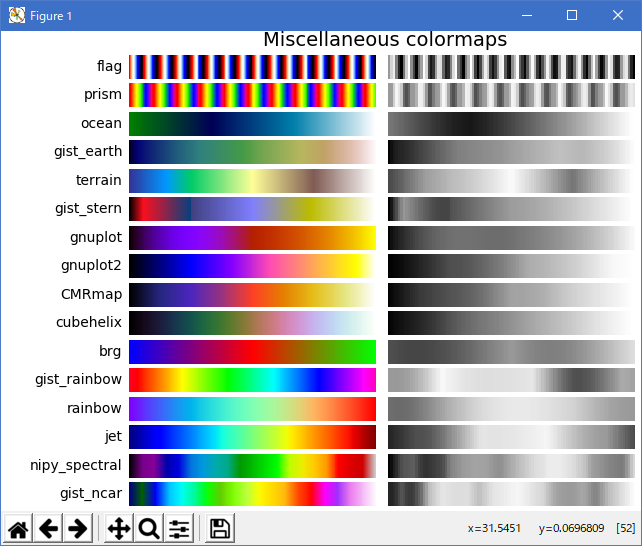Click the terrain grayscale strip
The image size is (642, 546).
(511, 180)
